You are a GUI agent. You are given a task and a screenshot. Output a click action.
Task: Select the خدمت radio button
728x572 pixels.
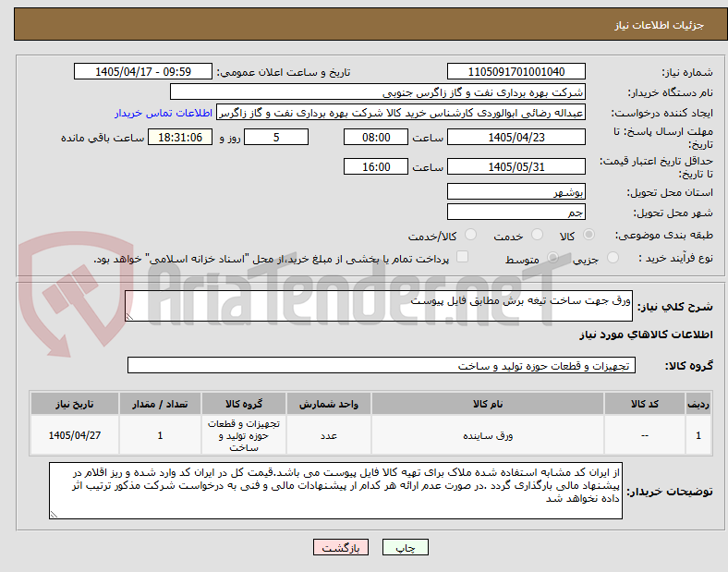click(537, 235)
